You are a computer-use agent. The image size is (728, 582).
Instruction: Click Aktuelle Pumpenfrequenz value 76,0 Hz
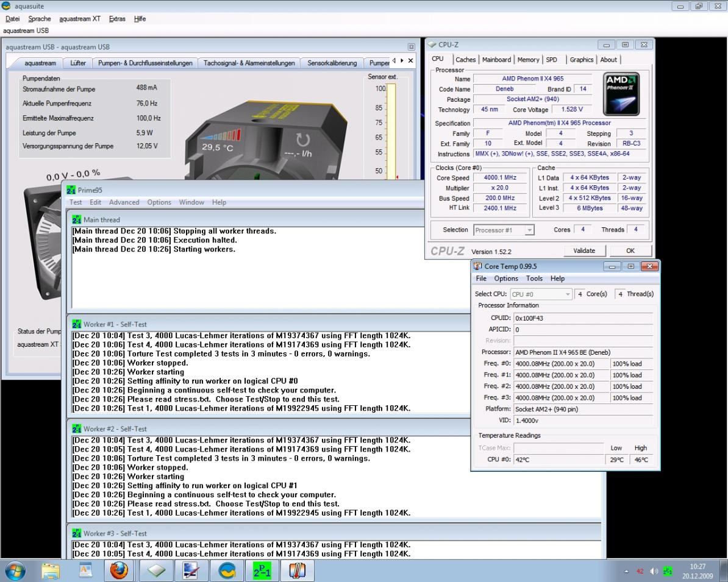[147, 103]
